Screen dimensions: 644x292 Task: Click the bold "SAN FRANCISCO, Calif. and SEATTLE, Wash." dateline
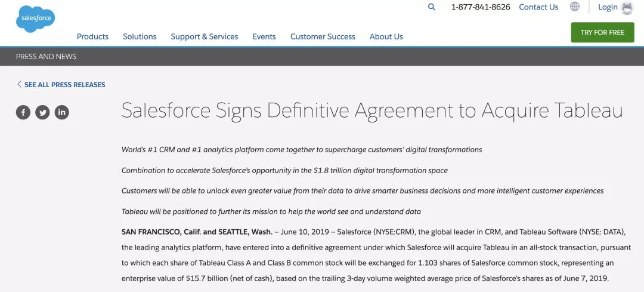tap(197, 232)
